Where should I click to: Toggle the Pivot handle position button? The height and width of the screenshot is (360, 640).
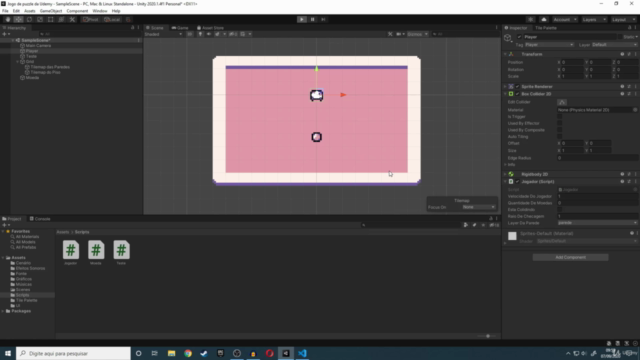(x=90, y=19)
